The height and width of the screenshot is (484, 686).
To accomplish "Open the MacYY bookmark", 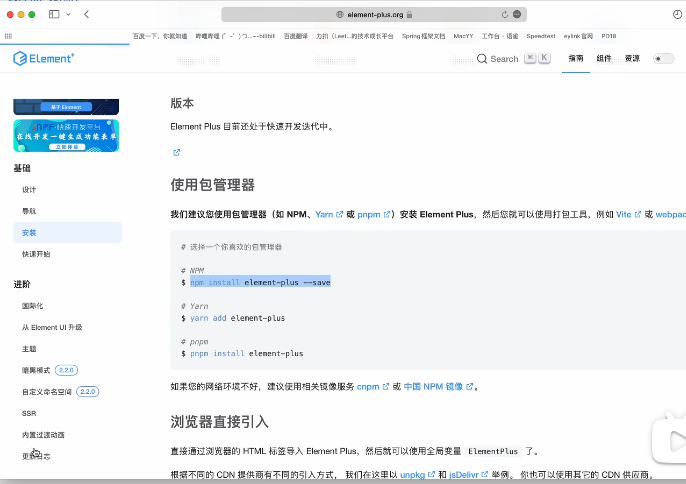I will coord(463,36).
